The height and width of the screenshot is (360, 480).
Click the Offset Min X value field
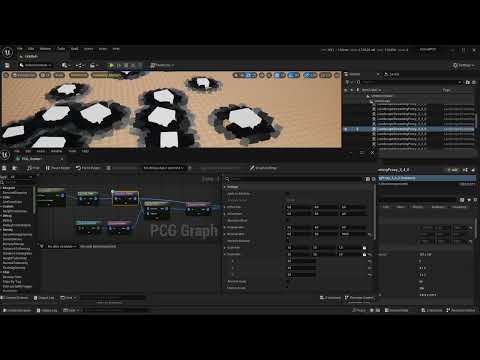298,207
